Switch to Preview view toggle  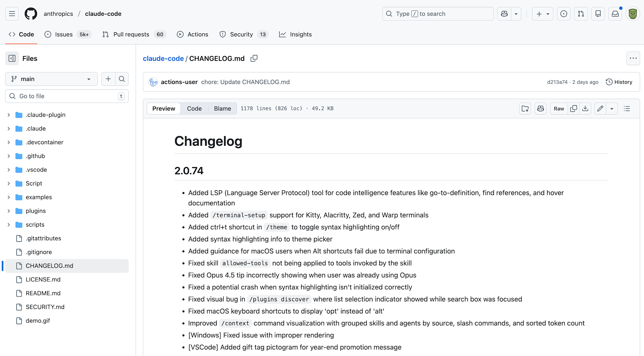[164, 108]
